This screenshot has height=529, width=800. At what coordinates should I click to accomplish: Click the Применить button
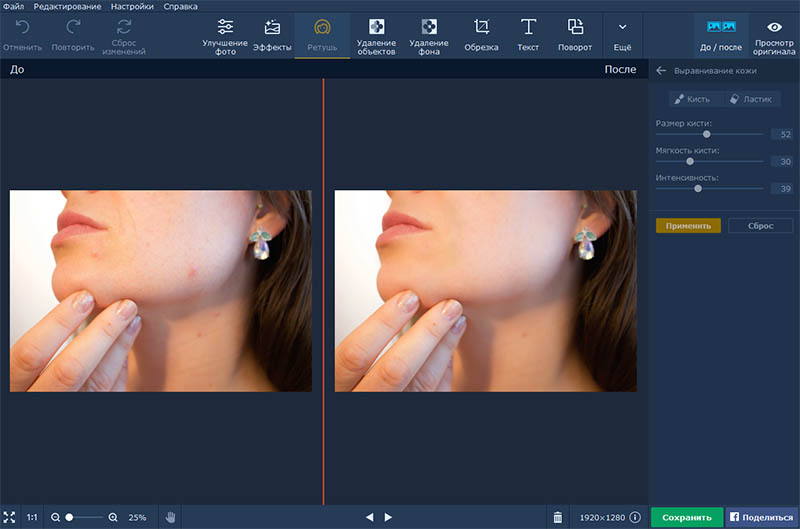(688, 226)
